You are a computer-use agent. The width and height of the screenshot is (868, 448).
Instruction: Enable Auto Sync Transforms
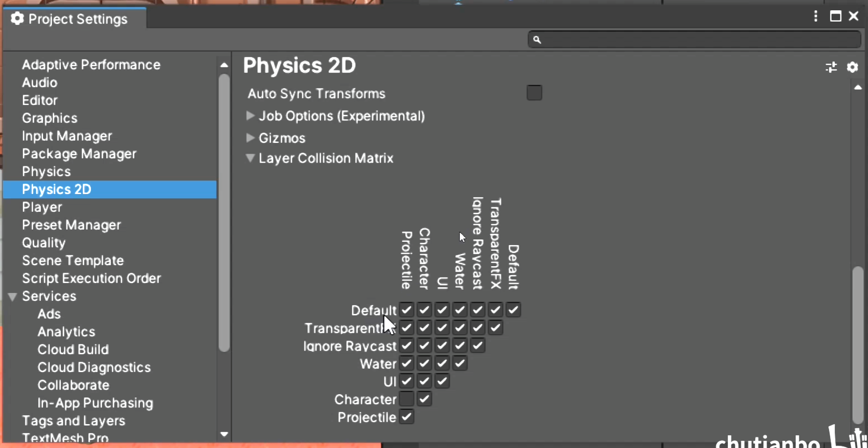click(534, 93)
